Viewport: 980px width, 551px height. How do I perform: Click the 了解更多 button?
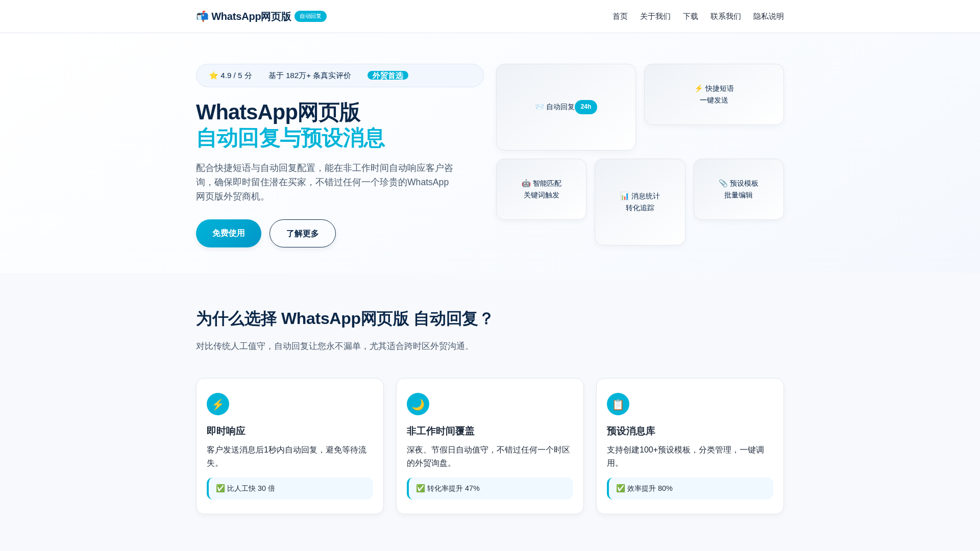(303, 233)
